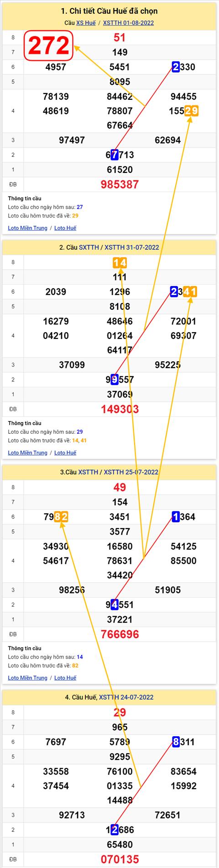Click the orange highlighted 29 in 15529
The width and height of the screenshot is (219, 868).
192,111
